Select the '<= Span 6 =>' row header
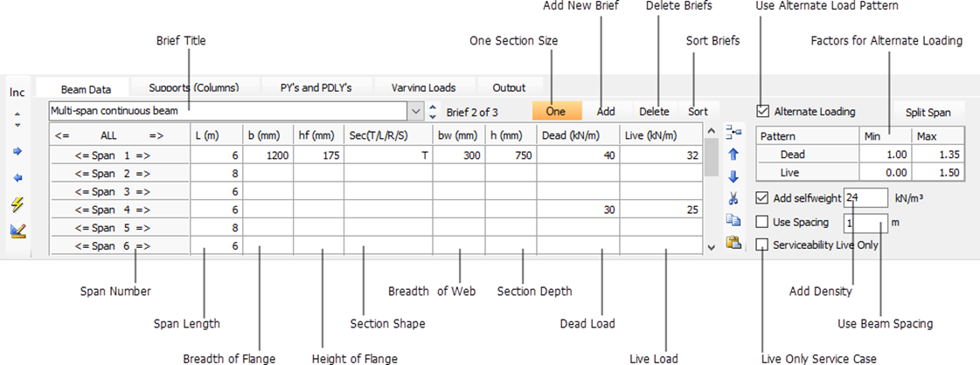The height and width of the screenshot is (365, 980). pos(119,246)
